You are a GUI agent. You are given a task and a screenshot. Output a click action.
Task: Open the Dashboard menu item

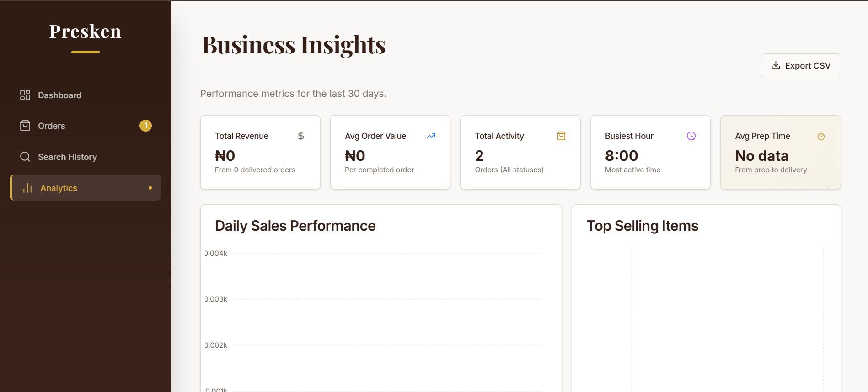pyautogui.click(x=59, y=95)
